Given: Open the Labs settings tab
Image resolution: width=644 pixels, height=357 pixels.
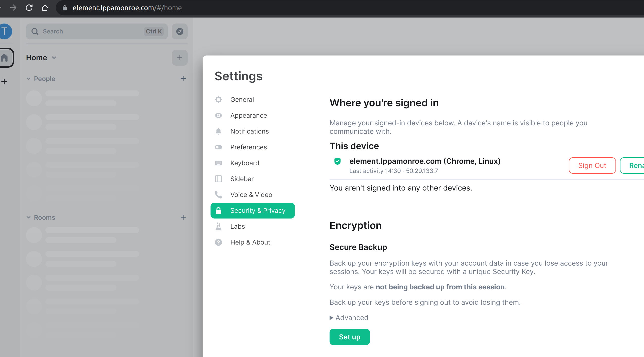Looking at the screenshot, I should [252, 227].
